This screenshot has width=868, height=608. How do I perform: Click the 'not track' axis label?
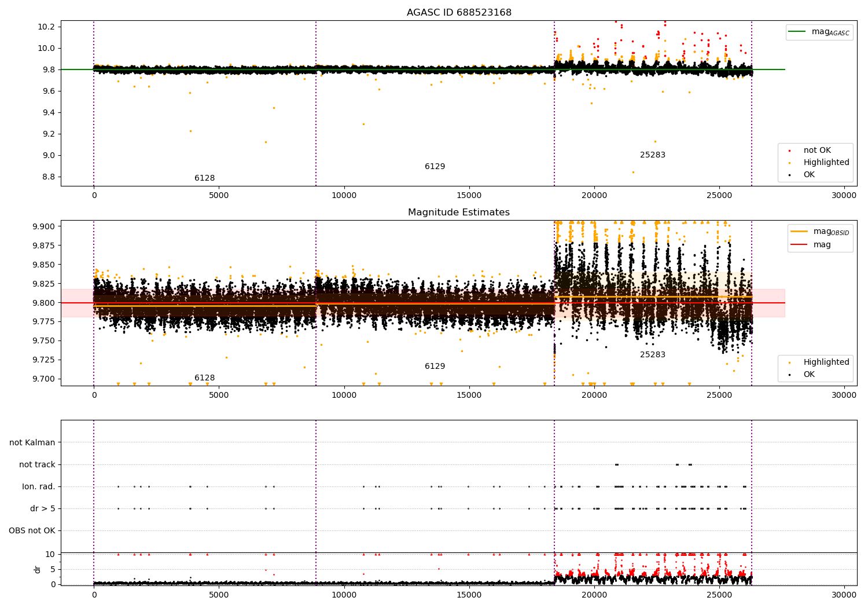click(x=37, y=465)
